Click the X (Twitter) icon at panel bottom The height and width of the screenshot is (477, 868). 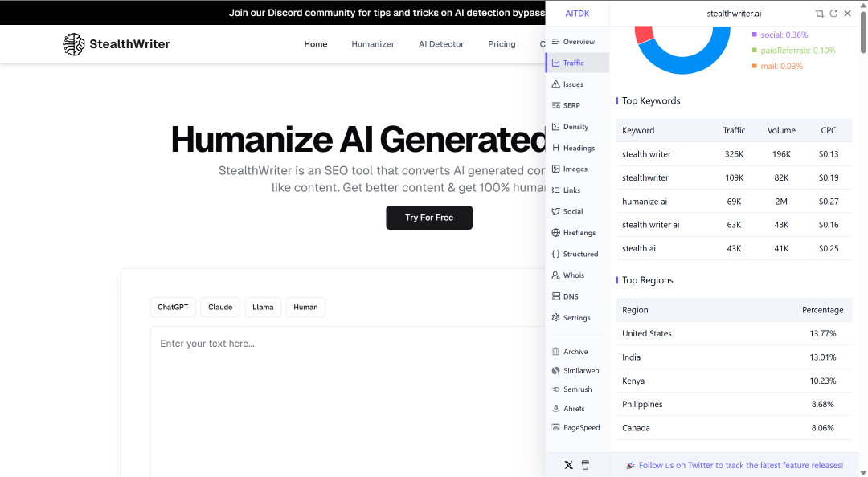pos(568,465)
